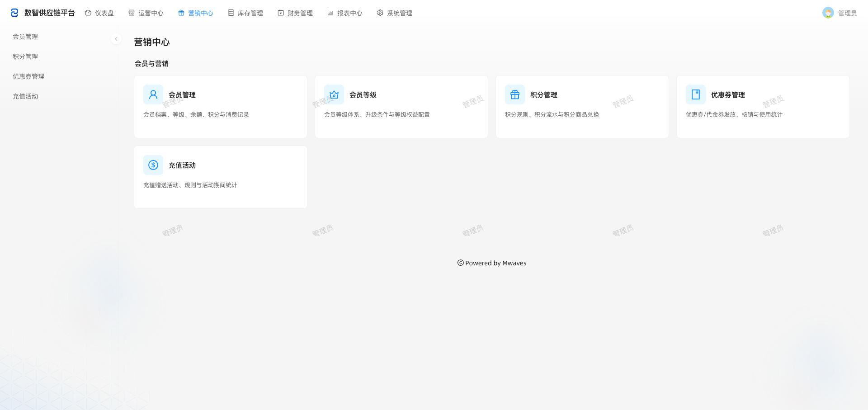
Task: Click the 仪表盘 dashboard gauge icon
Action: 88,13
